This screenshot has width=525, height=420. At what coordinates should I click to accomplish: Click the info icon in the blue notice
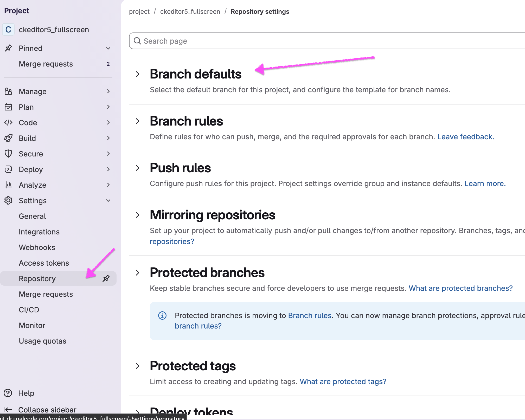[162, 316]
